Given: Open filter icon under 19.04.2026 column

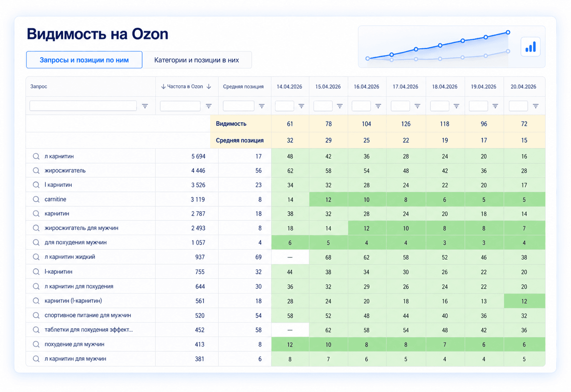Looking at the screenshot, I should click(x=495, y=106).
